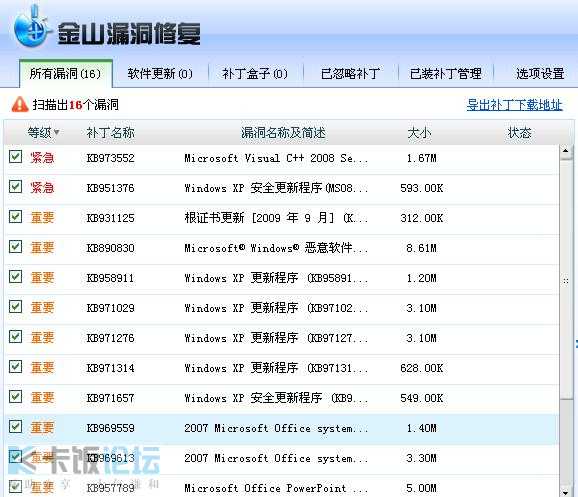Deselect the KB971029 checkbox

click(15, 307)
